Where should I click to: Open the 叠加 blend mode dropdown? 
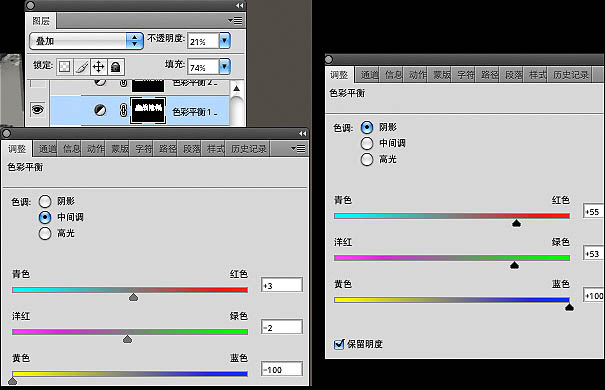click(86, 41)
